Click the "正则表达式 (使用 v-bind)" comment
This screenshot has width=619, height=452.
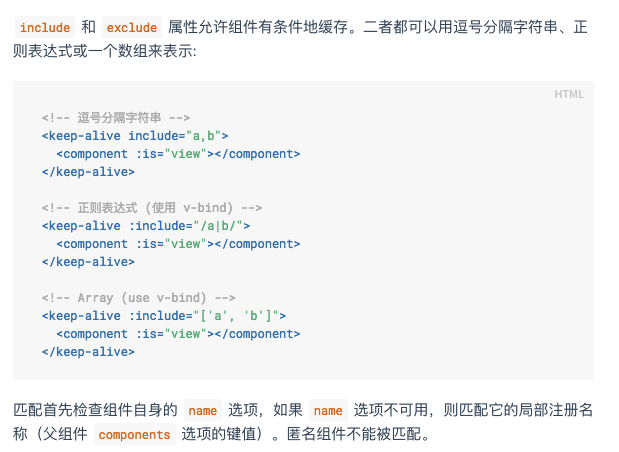(x=152, y=208)
